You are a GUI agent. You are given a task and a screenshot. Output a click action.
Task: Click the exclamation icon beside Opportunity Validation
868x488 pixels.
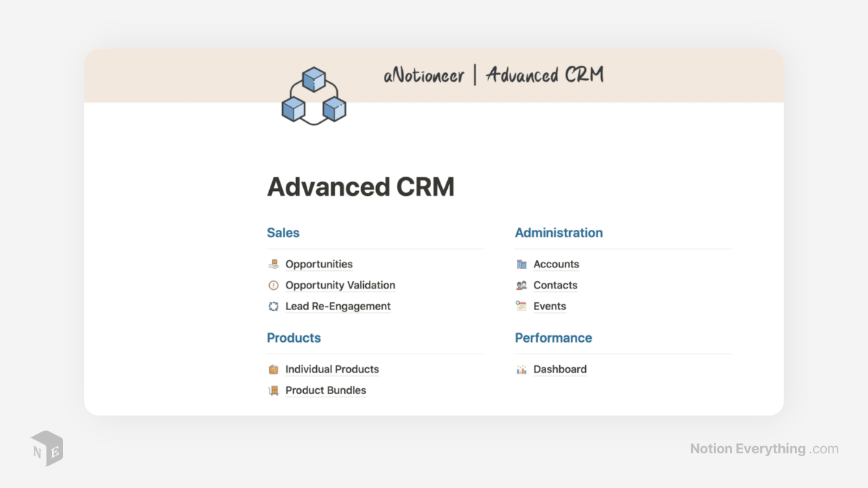tap(273, 285)
